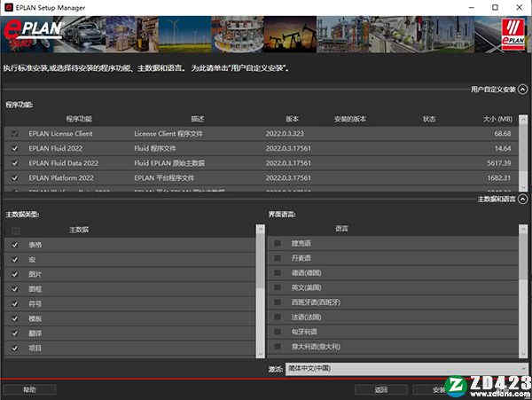
Task: Click the Fluid EPLAN 原始主数据 description
Action: coord(169,163)
